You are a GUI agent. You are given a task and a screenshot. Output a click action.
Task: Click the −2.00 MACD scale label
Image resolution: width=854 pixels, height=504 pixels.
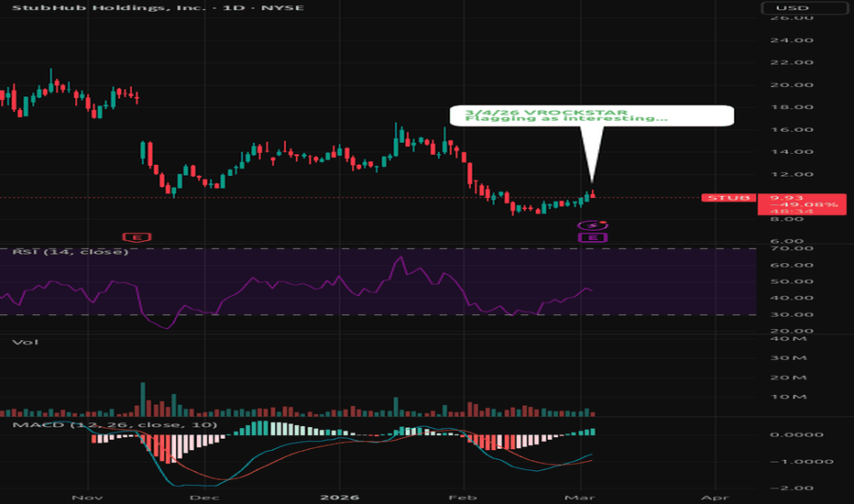coord(793,488)
